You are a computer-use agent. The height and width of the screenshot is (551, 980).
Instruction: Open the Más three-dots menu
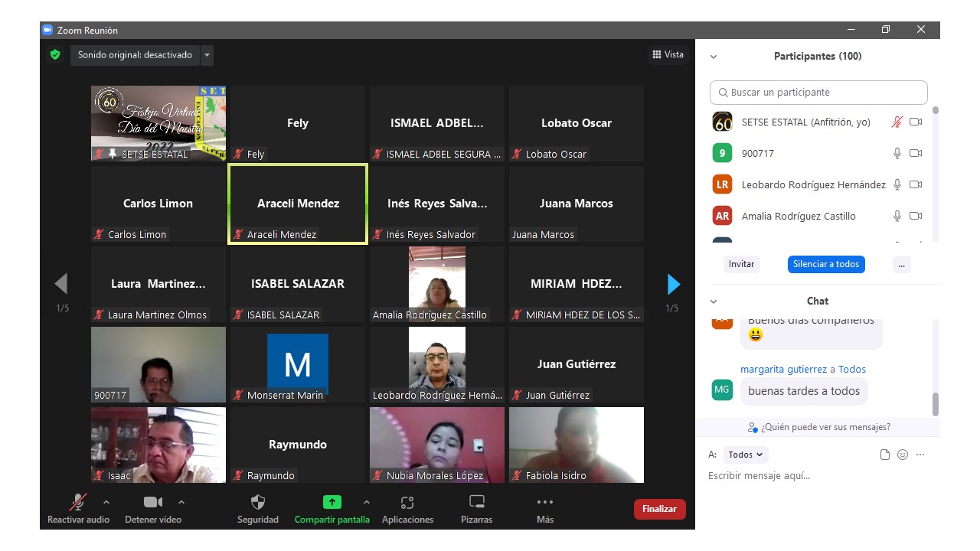tap(545, 509)
